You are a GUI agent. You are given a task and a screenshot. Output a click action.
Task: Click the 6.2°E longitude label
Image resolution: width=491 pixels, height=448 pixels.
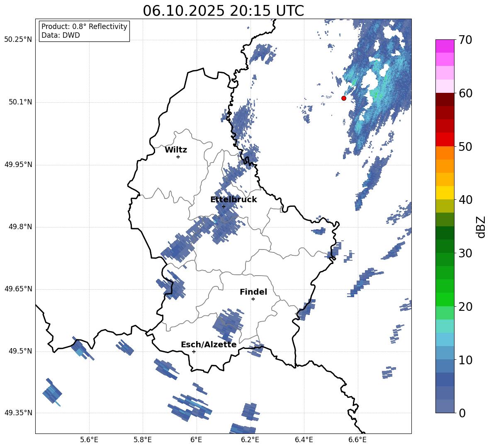pyautogui.click(x=250, y=440)
